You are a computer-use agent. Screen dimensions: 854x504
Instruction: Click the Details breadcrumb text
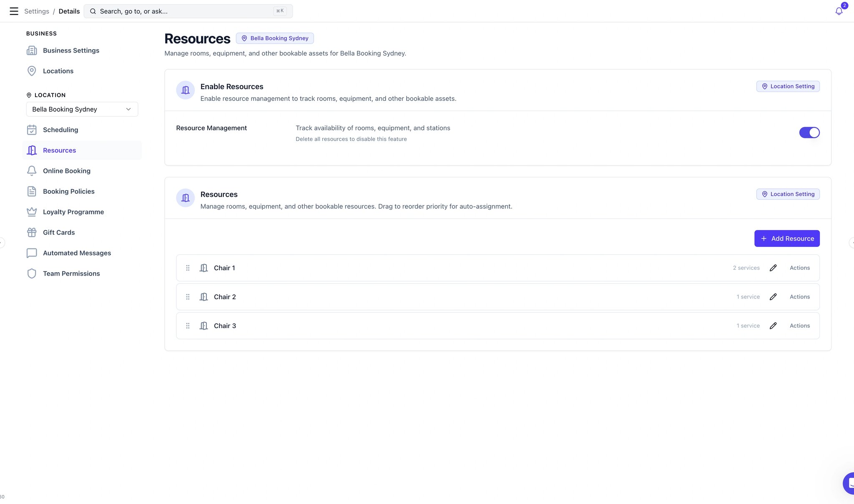(x=69, y=11)
